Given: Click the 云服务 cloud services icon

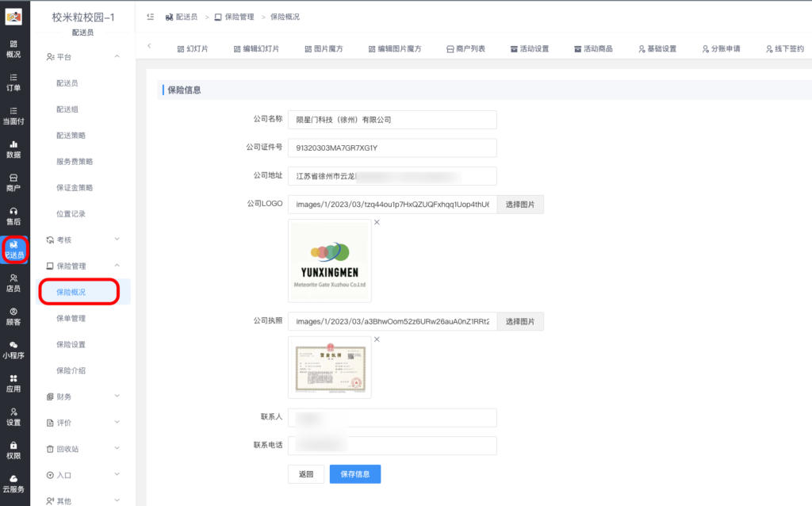Looking at the screenshot, I should pyautogui.click(x=14, y=481).
